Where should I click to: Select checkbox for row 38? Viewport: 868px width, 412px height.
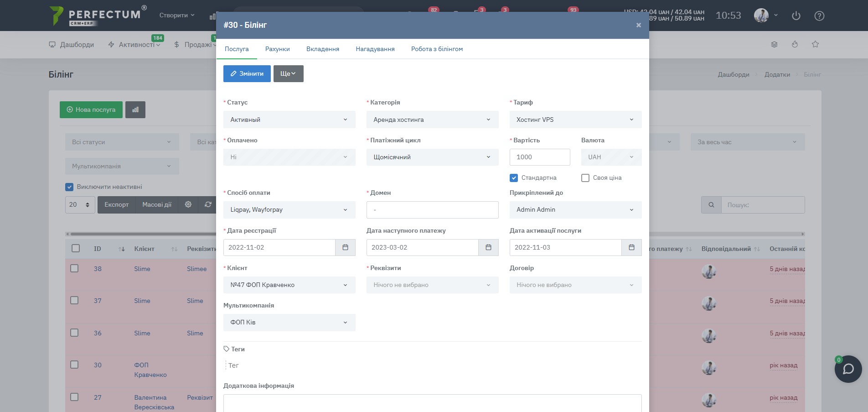pyautogui.click(x=74, y=268)
